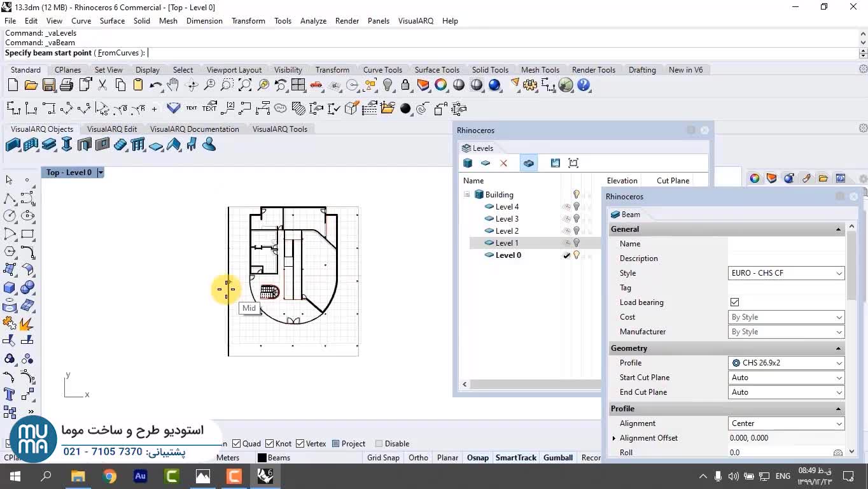The image size is (868, 489).
Task: Toggle the Load bearing checkbox
Action: 734,302
